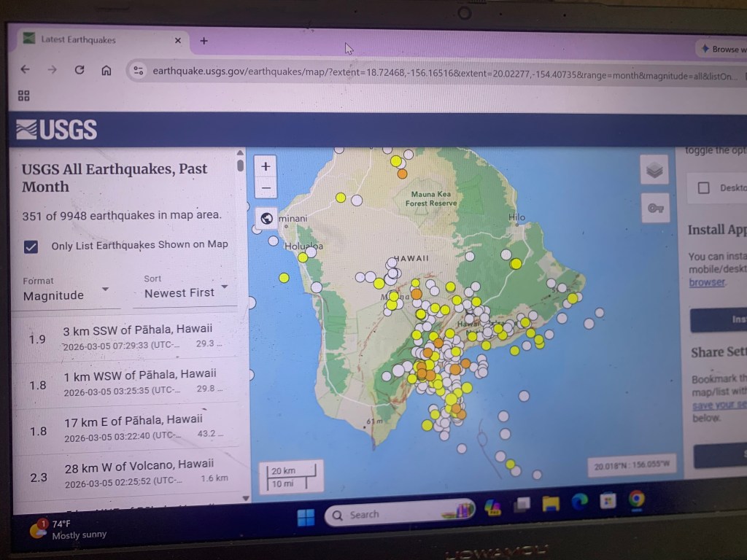Zoom in on the earthquake map

266,166
